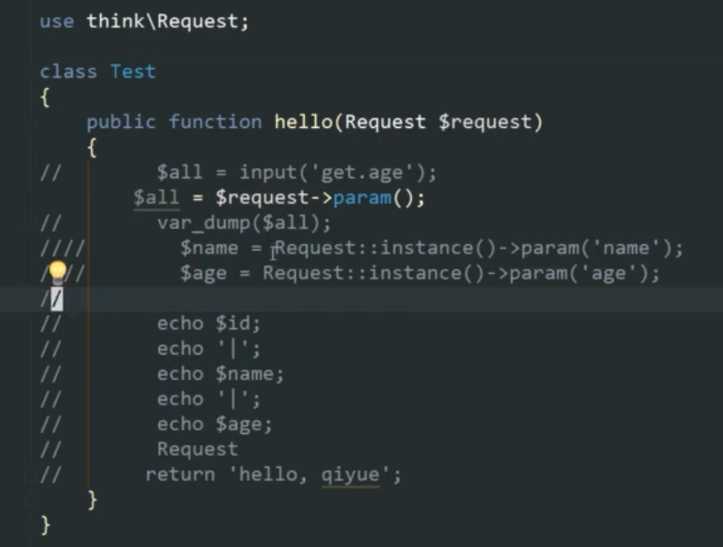The image size is (723, 547).
Task: Click the underlined $all variable in active line
Action: click(x=156, y=198)
